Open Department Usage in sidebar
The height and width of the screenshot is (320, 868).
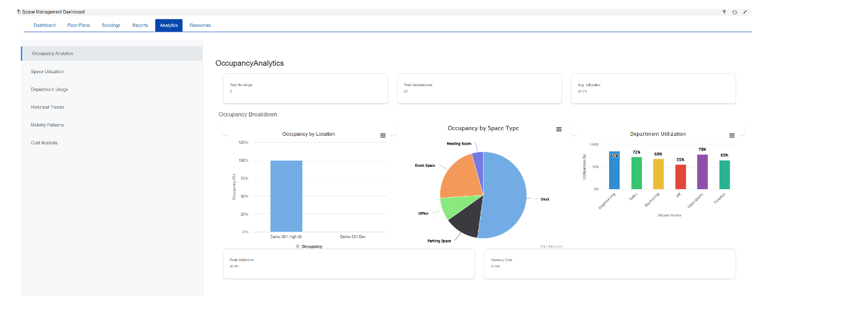click(x=50, y=89)
